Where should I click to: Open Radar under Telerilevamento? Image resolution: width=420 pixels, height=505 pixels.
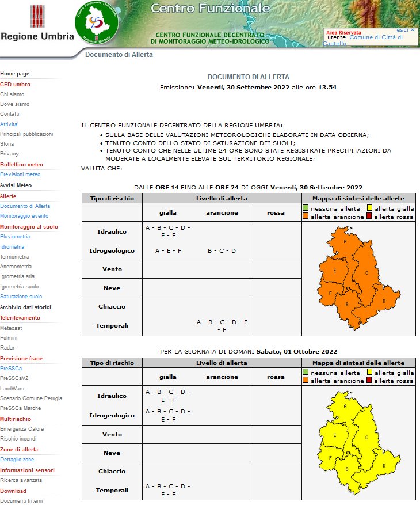pyautogui.click(x=7, y=348)
